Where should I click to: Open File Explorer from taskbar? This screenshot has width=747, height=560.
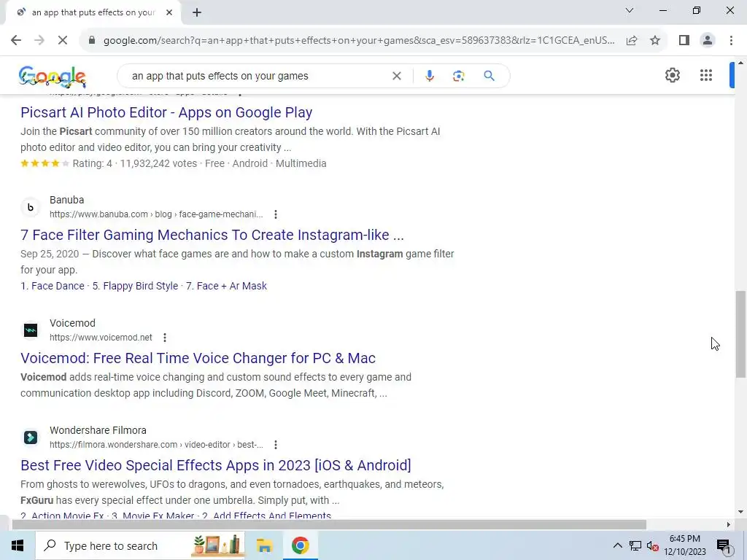264,545
